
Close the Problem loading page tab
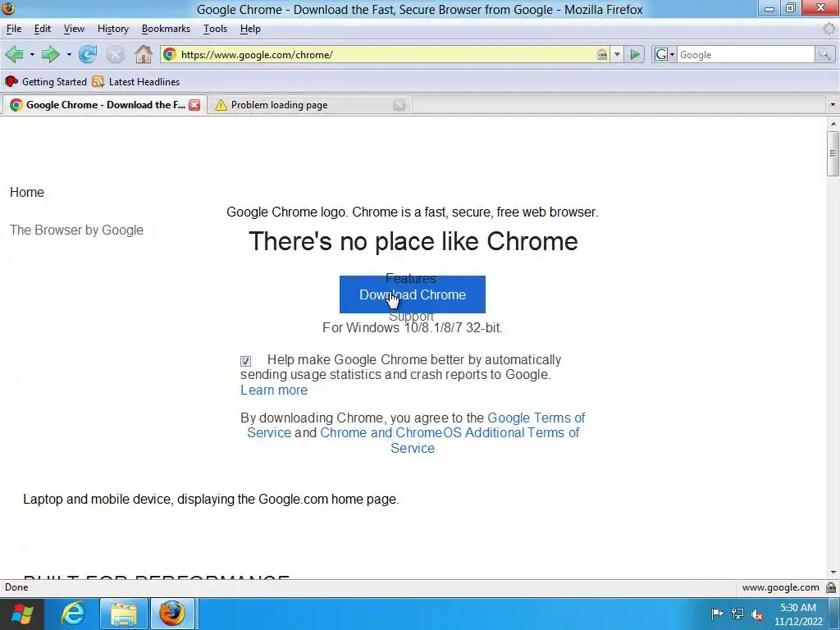[399, 105]
